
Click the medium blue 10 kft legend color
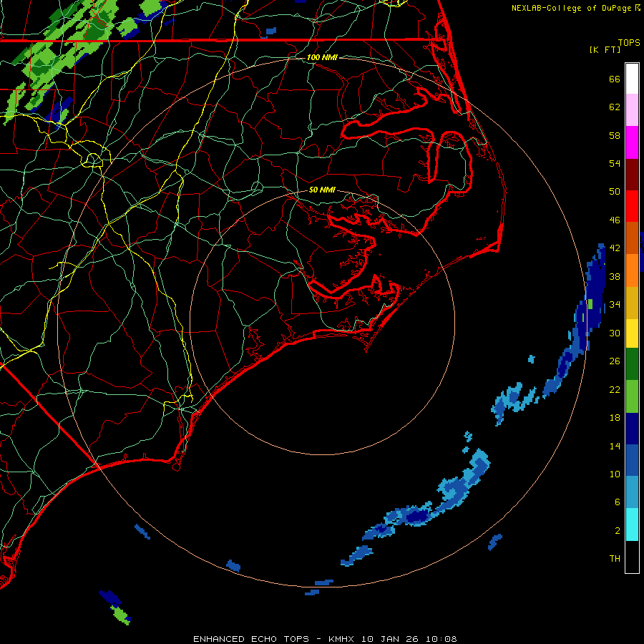[632, 460]
